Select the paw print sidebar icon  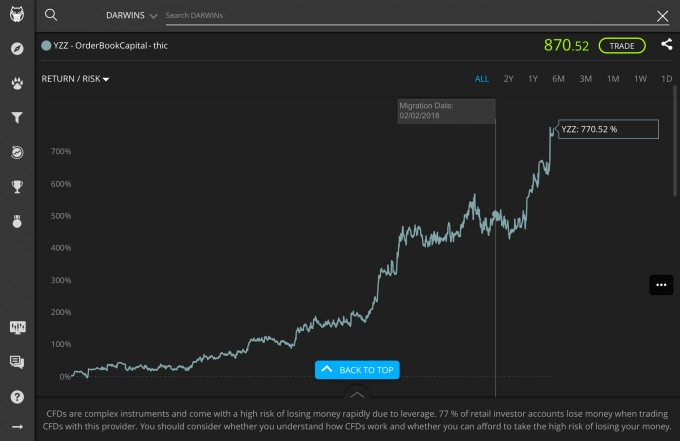point(17,83)
